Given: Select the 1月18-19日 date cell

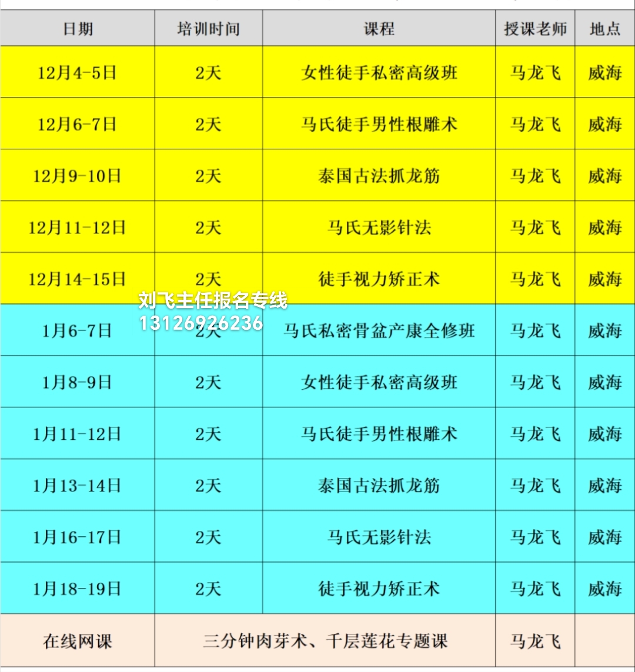Looking at the screenshot, I should tap(78, 589).
